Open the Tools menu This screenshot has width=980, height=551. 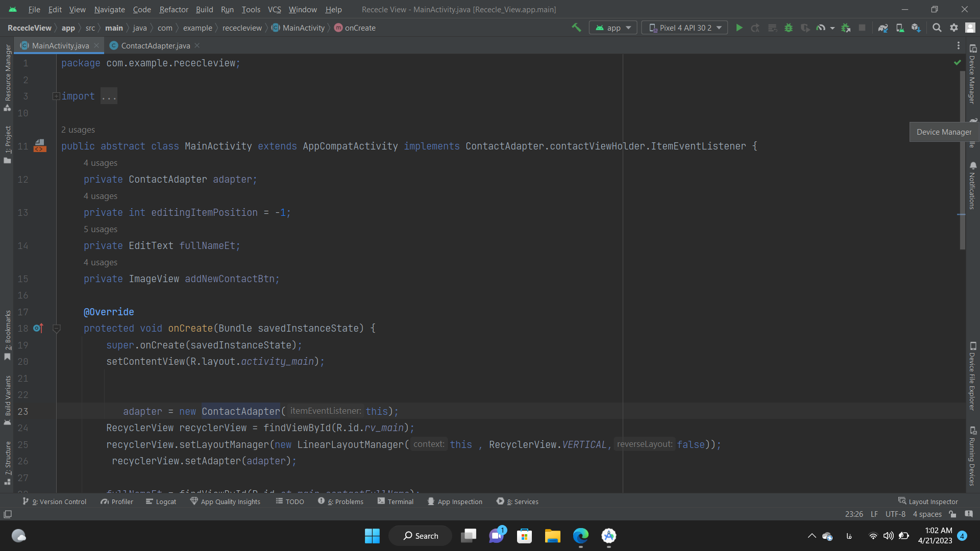pyautogui.click(x=251, y=9)
